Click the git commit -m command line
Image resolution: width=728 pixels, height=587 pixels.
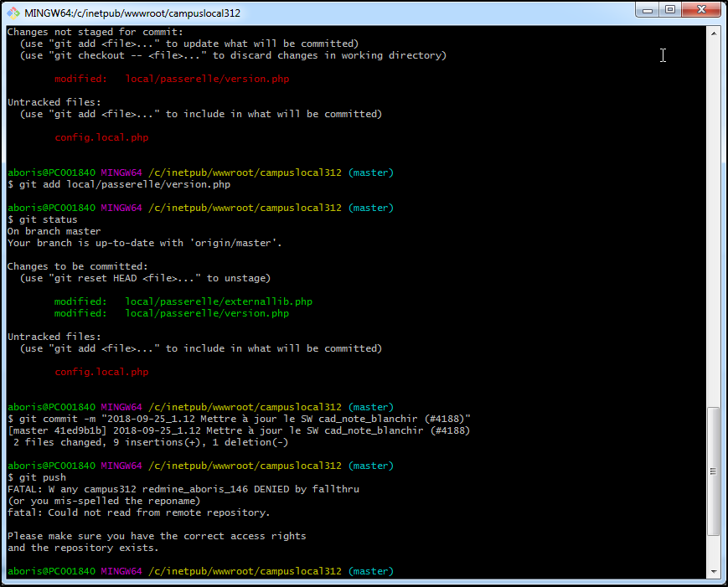pos(239,419)
